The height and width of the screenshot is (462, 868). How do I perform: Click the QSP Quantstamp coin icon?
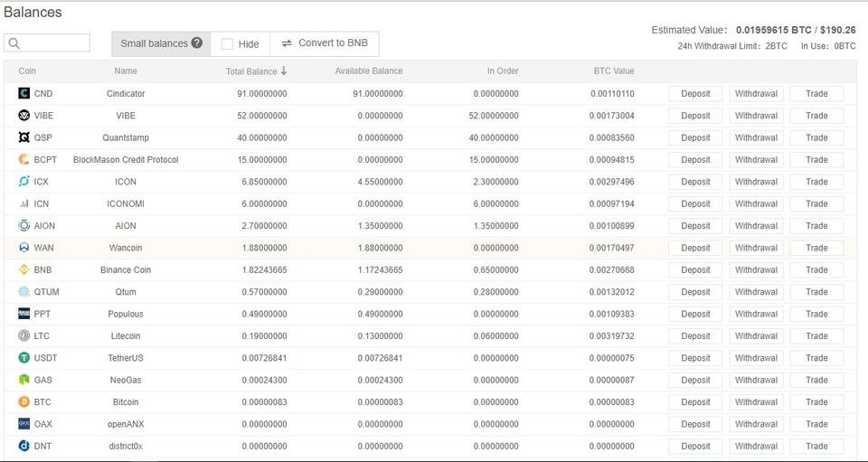[x=24, y=137]
